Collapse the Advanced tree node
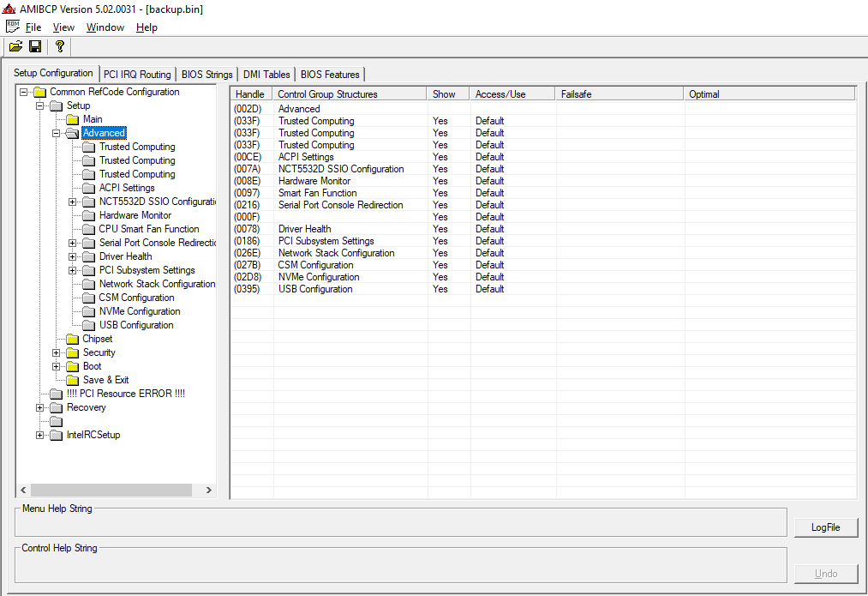The height and width of the screenshot is (596, 868). click(56, 133)
